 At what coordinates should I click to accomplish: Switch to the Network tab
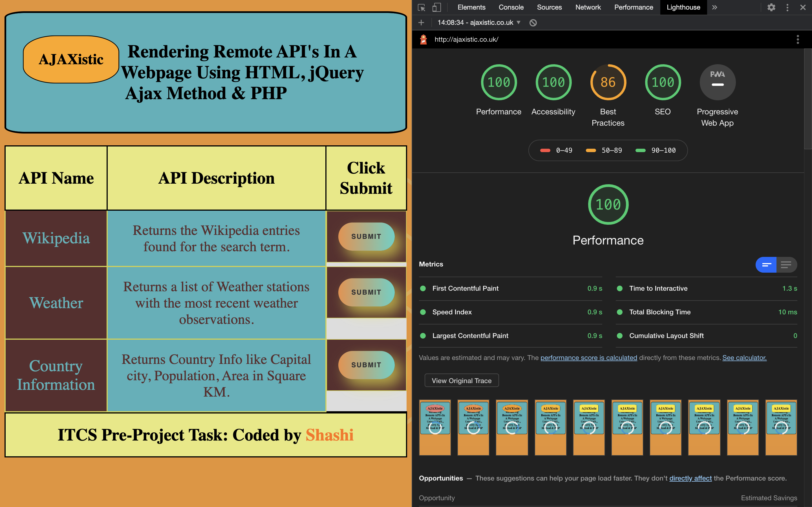tap(588, 7)
